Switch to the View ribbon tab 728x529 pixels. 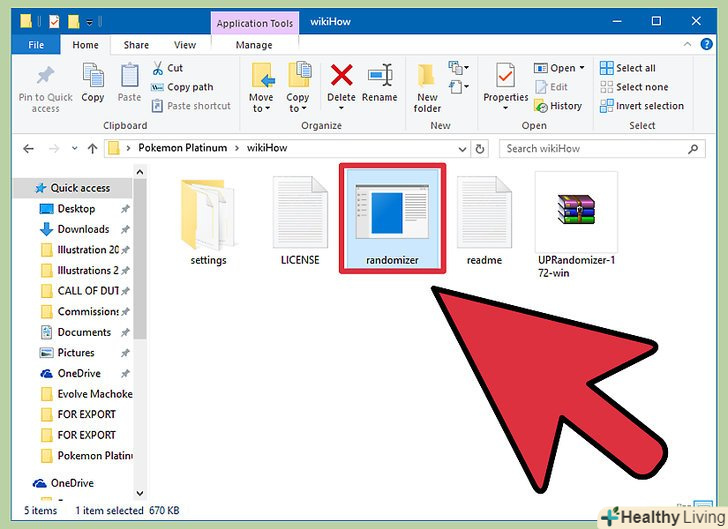(185, 45)
